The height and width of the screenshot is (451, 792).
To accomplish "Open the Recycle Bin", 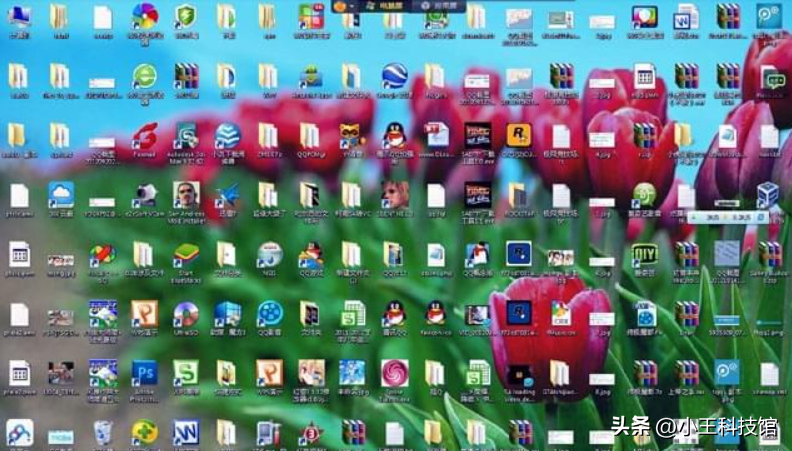I will pyautogui.click(x=103, y=432).
